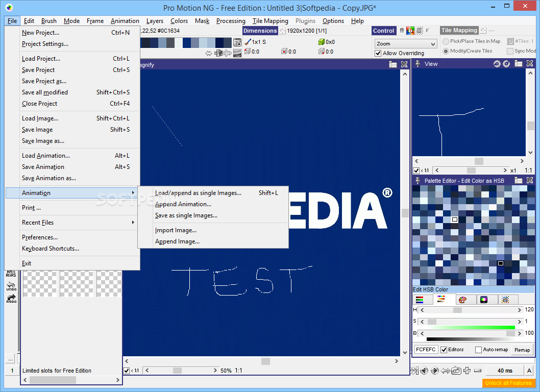
Task: Select Import Image... in submenu
Action: click(176, 230)
